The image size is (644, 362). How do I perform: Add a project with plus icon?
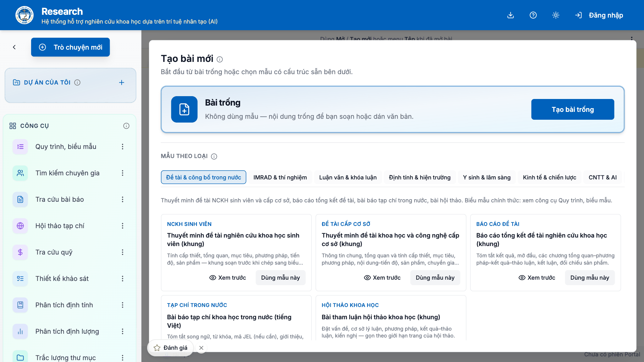pyautogui.click(x=122, y=82)
